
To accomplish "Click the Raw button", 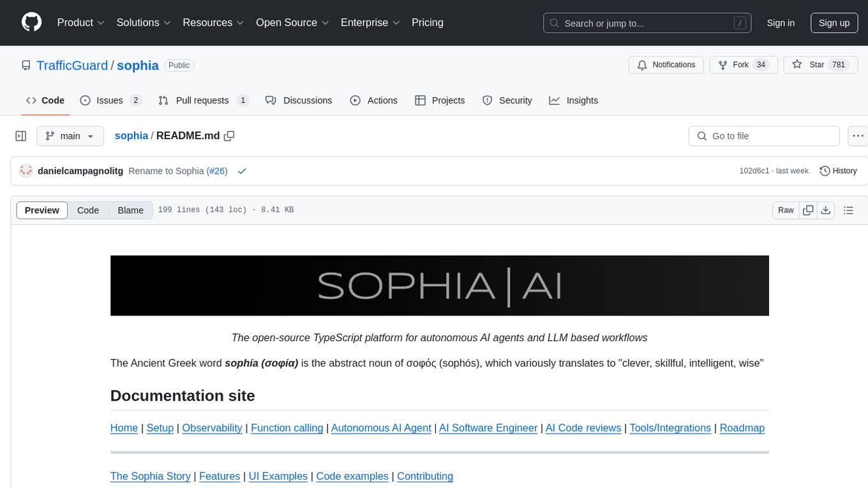I will click(786, 210).
